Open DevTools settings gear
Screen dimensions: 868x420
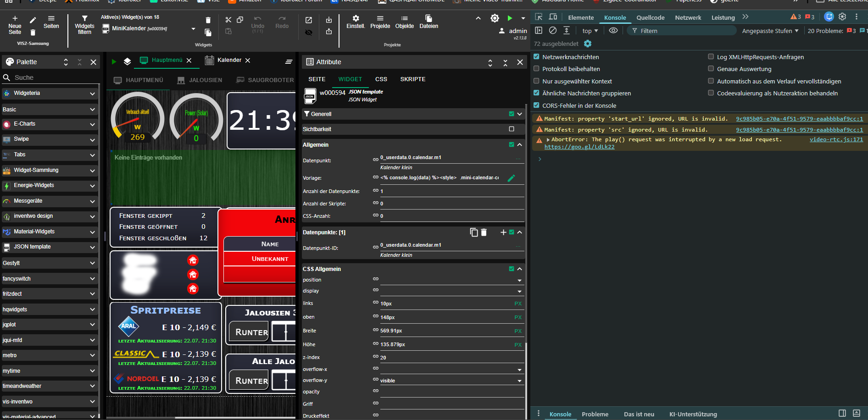point(842,17)
